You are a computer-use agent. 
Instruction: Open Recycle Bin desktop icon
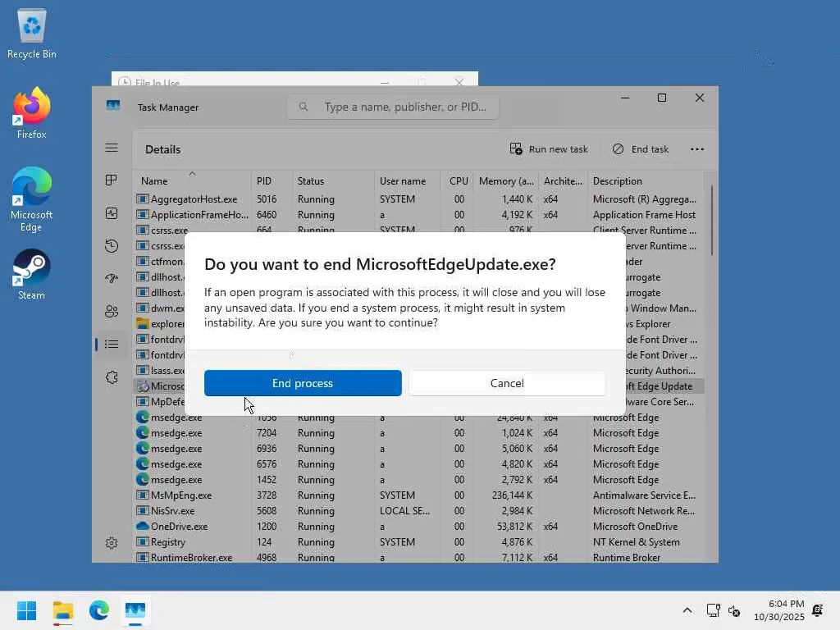click(x=32, y=33)
